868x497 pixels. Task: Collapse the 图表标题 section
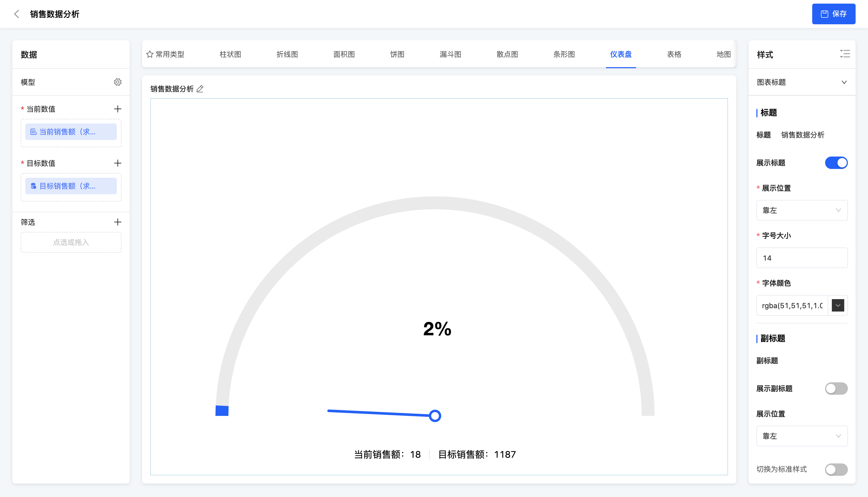click(844, 82)
